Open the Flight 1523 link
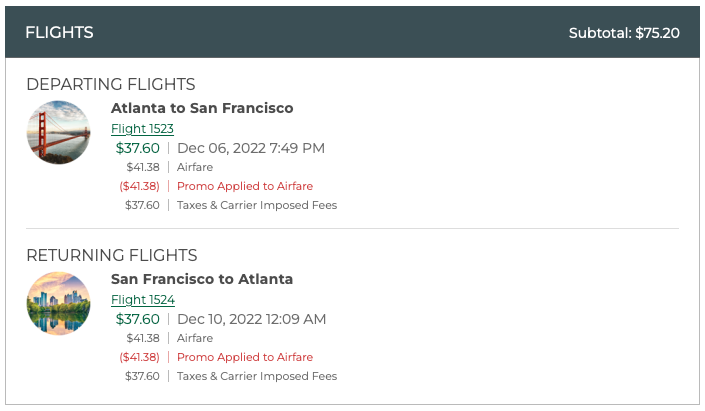 tap(142, 129)
